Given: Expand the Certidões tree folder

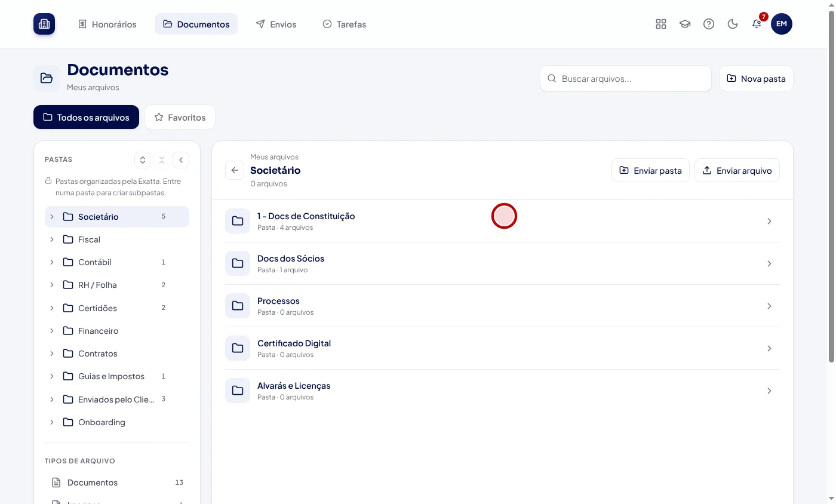Looking at the screenshot, I should point(52,308).
